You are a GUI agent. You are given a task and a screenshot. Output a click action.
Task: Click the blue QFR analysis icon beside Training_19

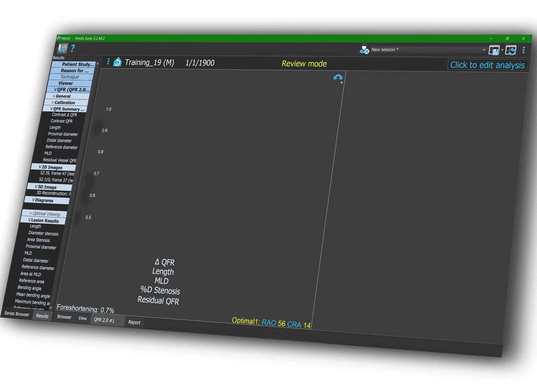[x=118, y=62]
